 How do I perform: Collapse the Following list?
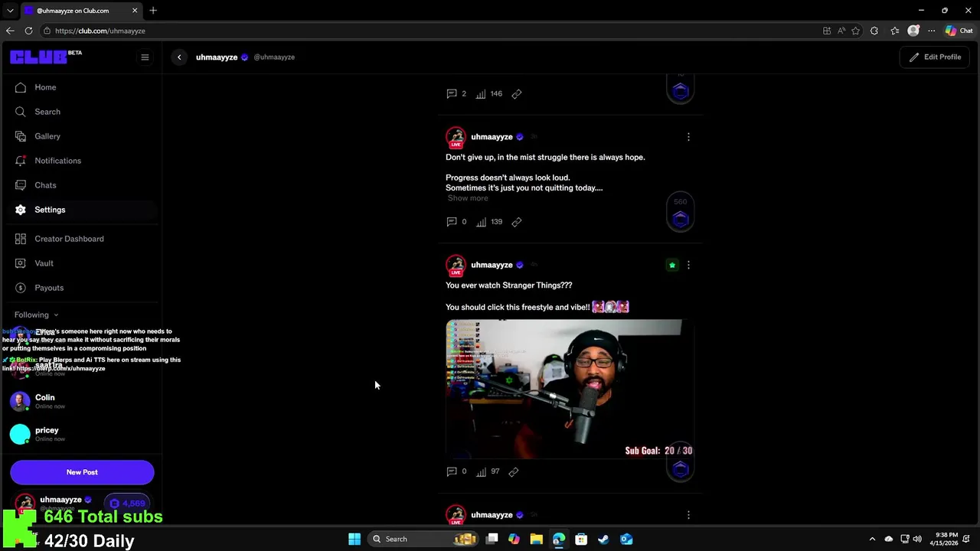pyautogui.click(x=36, y=315)
